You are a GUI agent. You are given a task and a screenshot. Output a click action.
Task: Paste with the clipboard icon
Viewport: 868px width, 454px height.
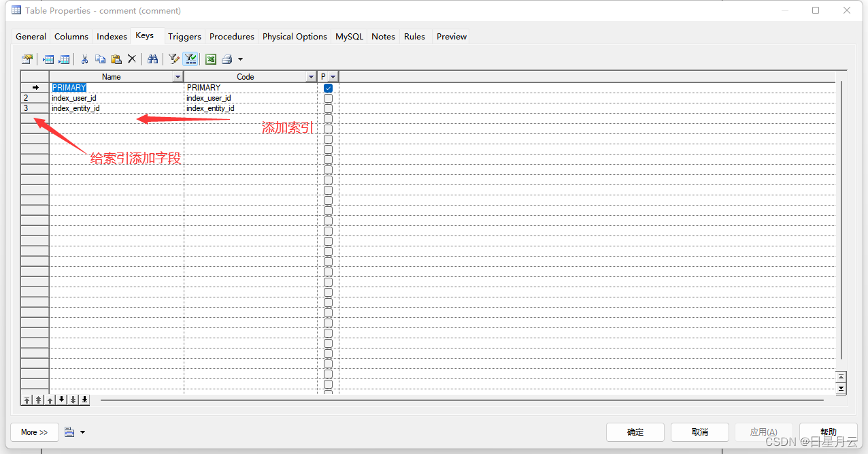116,59
